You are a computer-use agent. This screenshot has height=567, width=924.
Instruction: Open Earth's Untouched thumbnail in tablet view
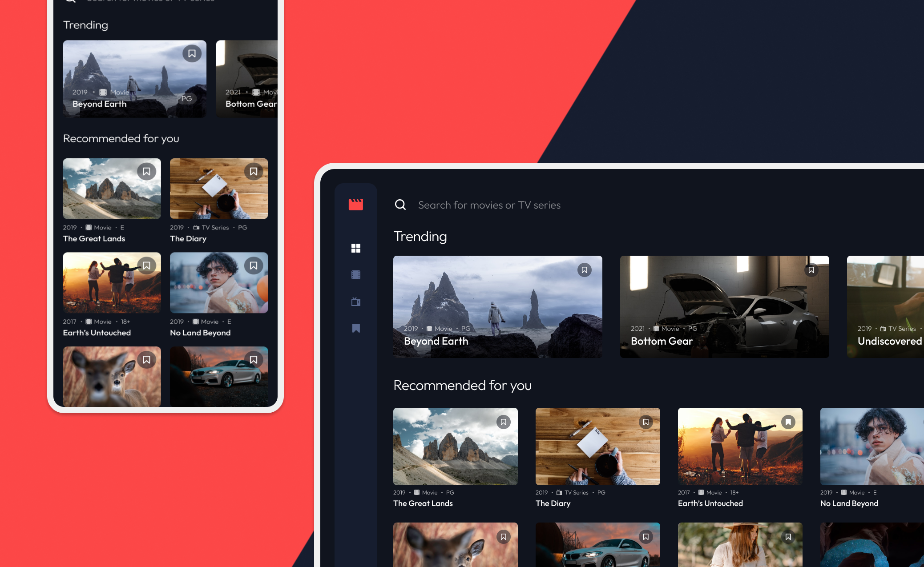point(740,446)
